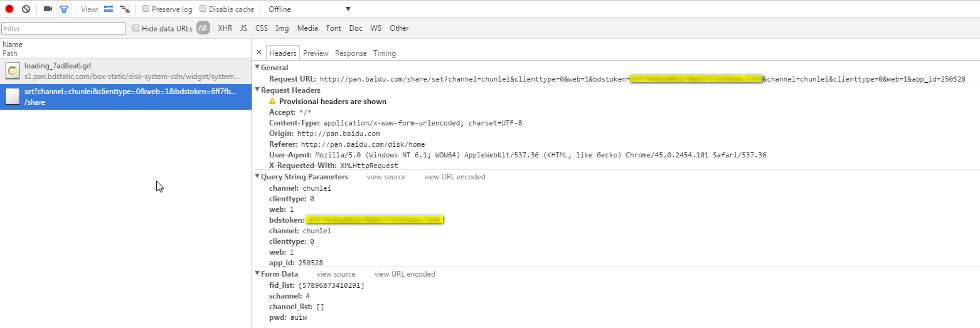Filter requests by Img
The height and width of the screenshot is (328, 980).
(282, 28)
